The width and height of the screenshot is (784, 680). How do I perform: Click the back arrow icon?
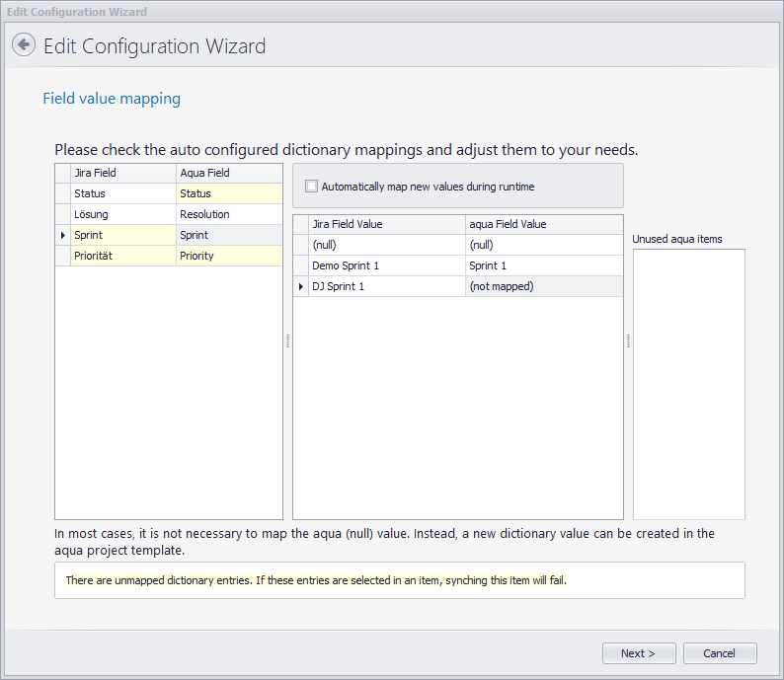point(24,45)
